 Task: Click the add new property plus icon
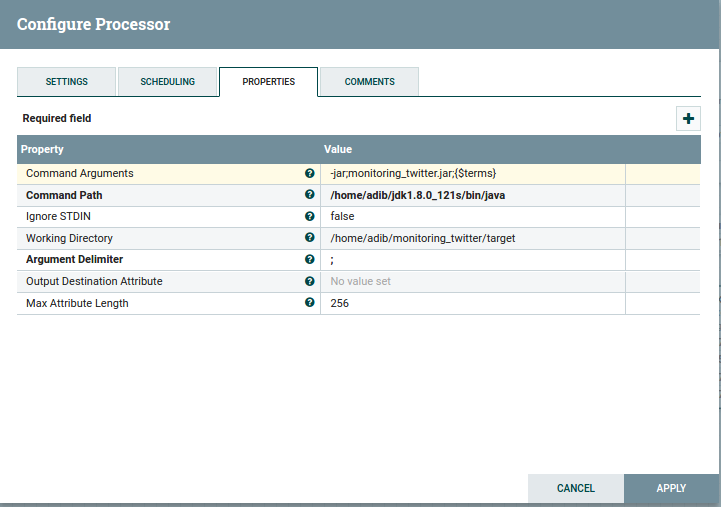click(688, 119)
